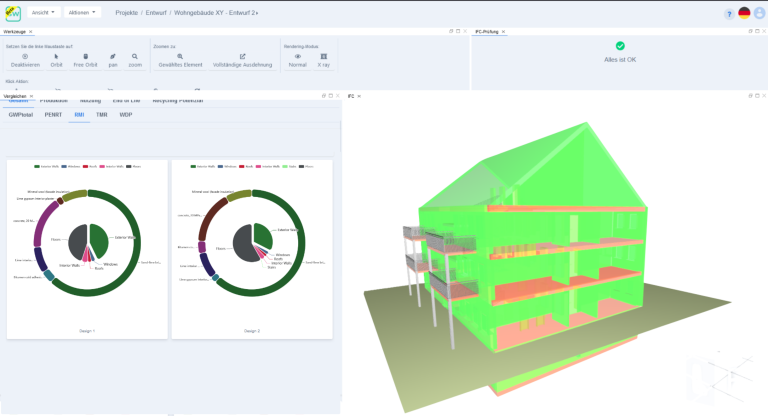Click the gray Floors slice in Design 2
This screenshot has height=416, width=768.
pos(243,244)
